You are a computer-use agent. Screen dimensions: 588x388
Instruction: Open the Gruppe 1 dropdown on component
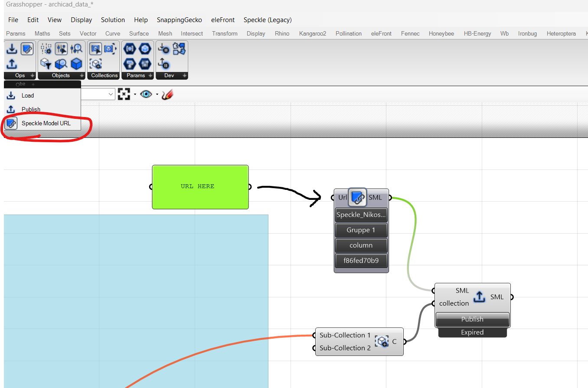361,230
